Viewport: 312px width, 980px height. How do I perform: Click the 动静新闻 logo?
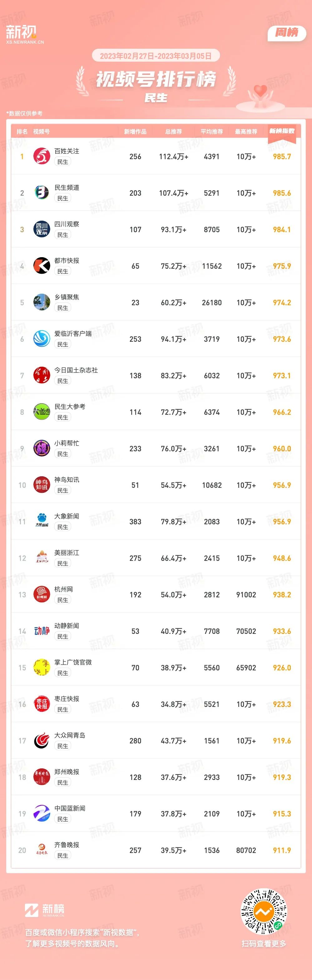coord(42,631)
